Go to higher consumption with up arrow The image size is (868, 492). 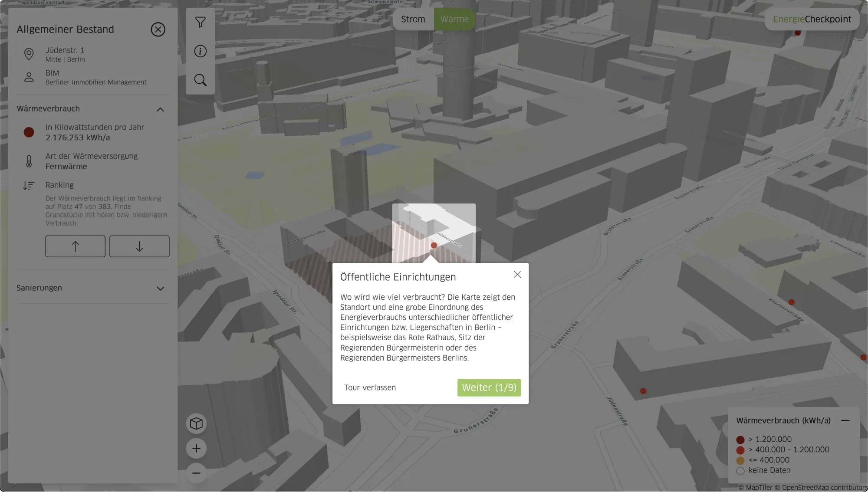[x=75, y=246]
